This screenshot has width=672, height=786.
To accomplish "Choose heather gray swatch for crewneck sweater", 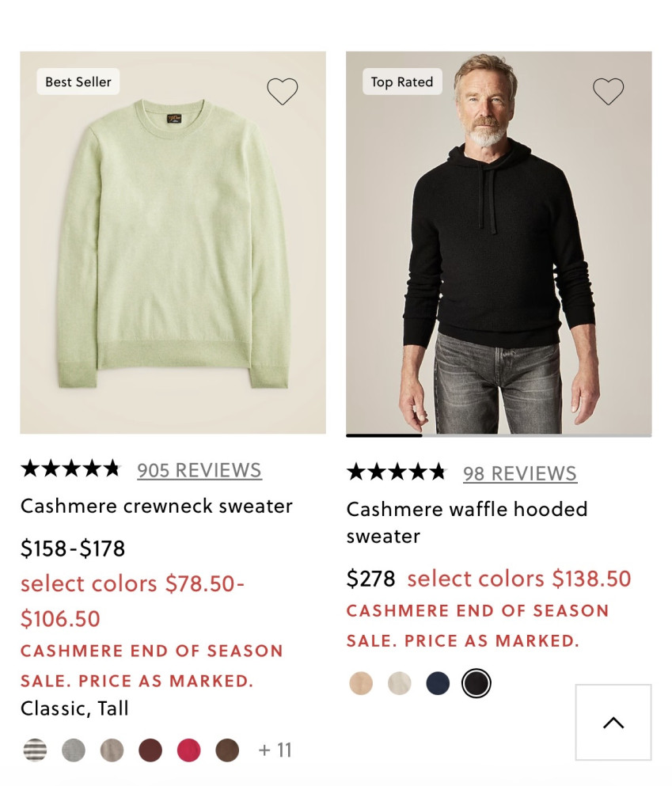I will pos(74,750).
